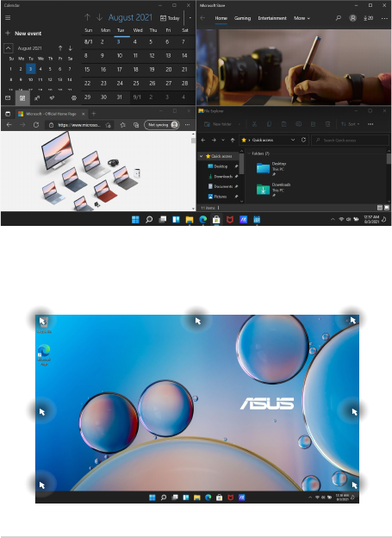The image size is (392, 538).
Task: Click the Delete trash icon in File Explorer
Action: [x=327, y=124]
